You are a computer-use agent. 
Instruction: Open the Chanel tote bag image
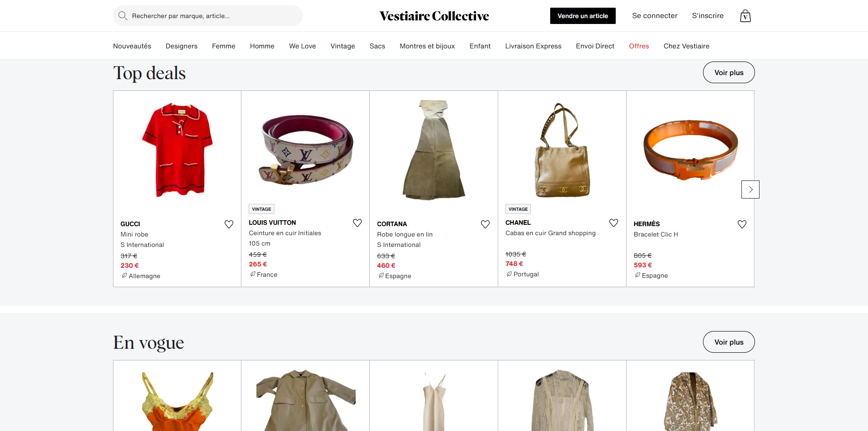tap(562, 150)
